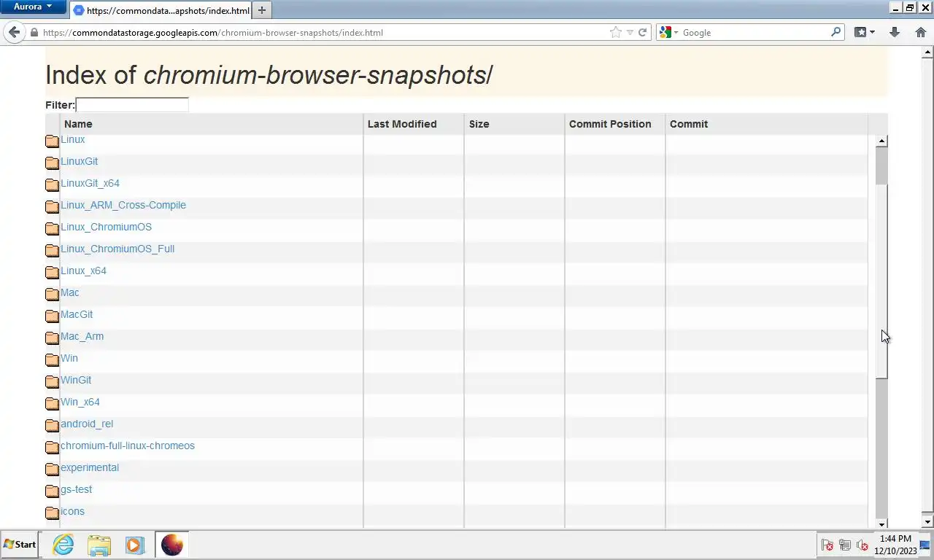This screenshot has height=560, width=934.
Task: Open Windows Explorer from the taskbar
Action: [99, 545]
